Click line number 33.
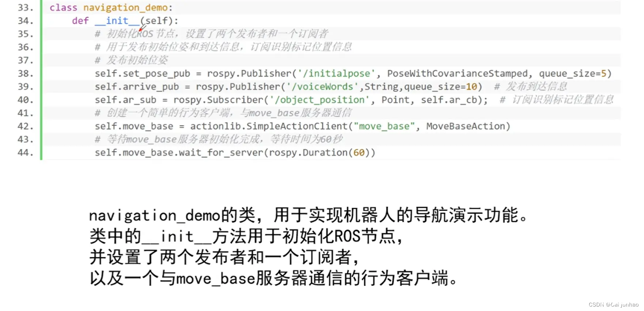 tap(25, 8)
